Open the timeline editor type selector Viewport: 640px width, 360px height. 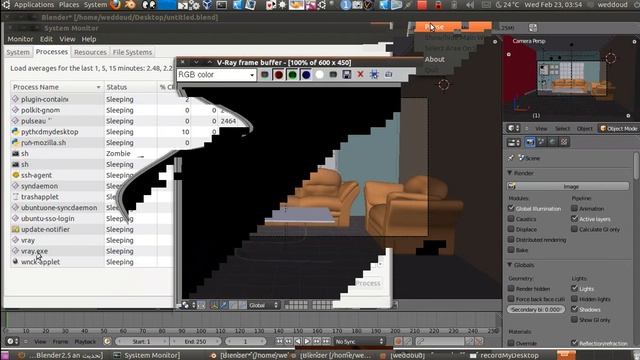[x=11, y=341]
